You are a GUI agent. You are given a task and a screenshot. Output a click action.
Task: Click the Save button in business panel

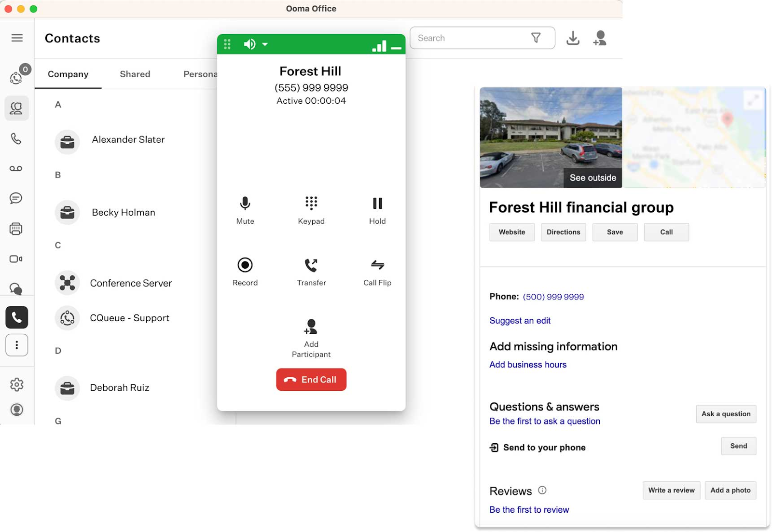[615, 232]
